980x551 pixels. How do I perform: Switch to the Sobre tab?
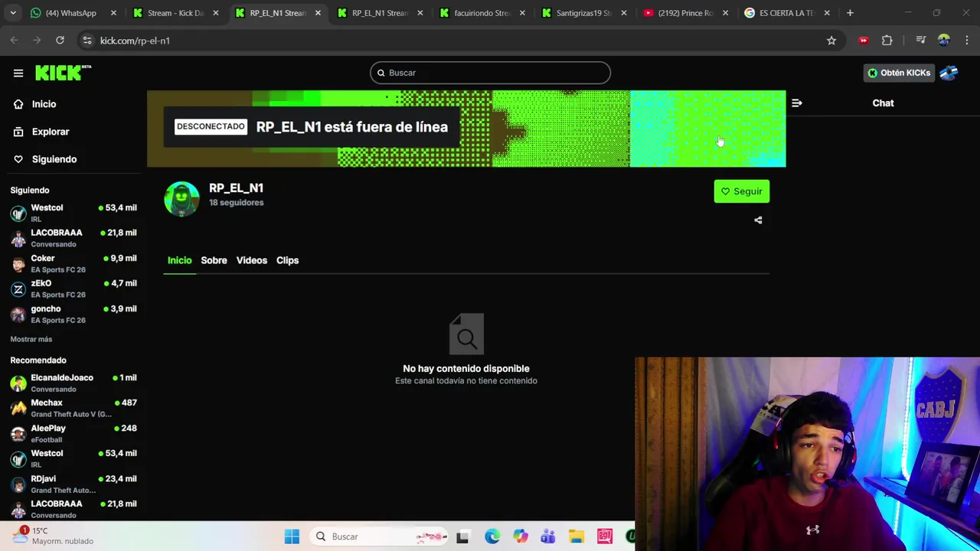[x=214, y=260]
